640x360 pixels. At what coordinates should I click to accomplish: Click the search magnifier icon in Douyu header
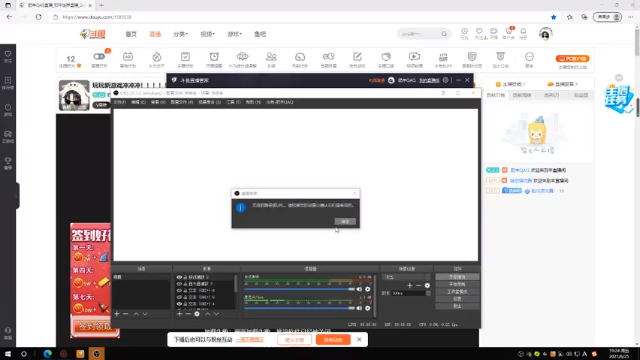pyautogui.click(x=444, y=34)
